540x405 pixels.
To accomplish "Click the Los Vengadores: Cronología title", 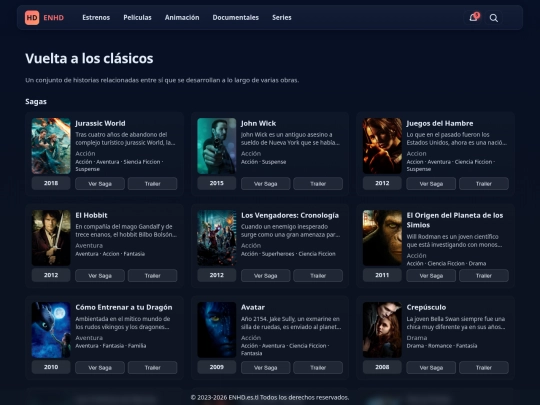I will 290,215.
